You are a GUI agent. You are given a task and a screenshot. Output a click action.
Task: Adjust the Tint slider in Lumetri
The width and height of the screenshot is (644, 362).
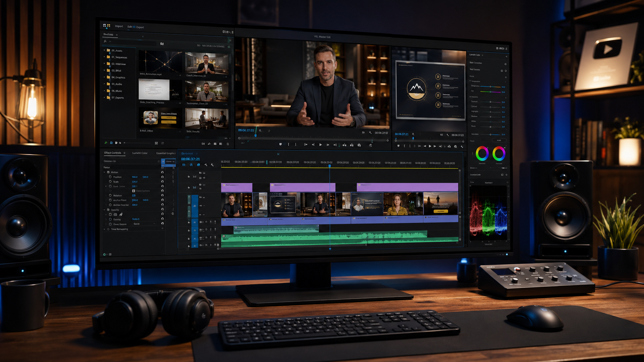click(490, 92)
